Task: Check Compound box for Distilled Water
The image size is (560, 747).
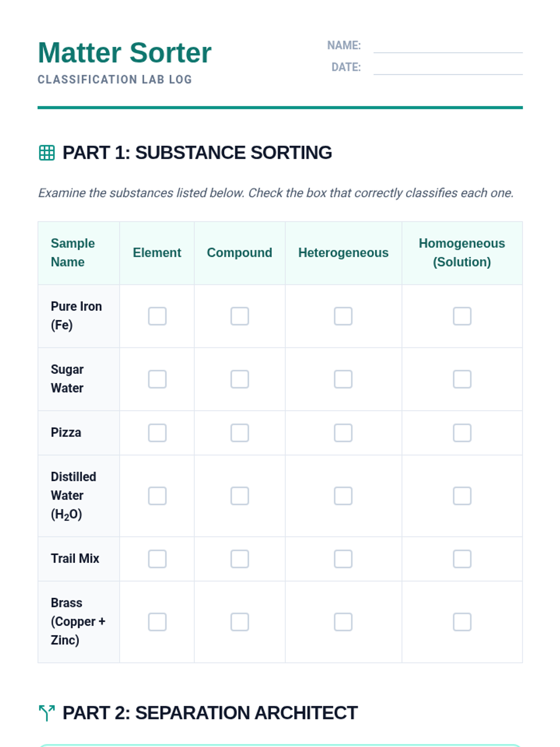Action: pos(239,496)
